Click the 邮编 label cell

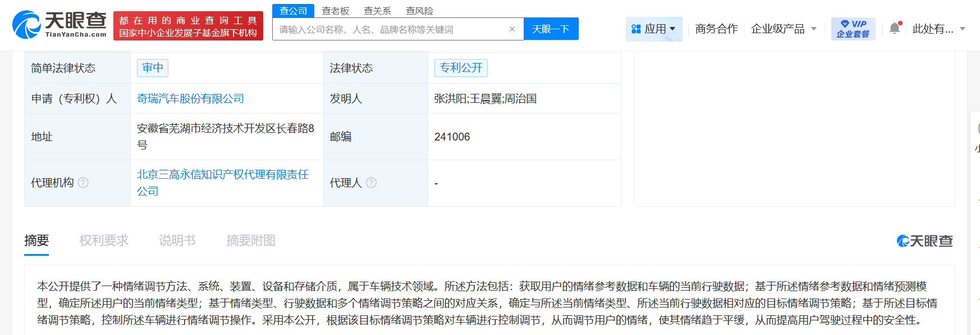375,137
